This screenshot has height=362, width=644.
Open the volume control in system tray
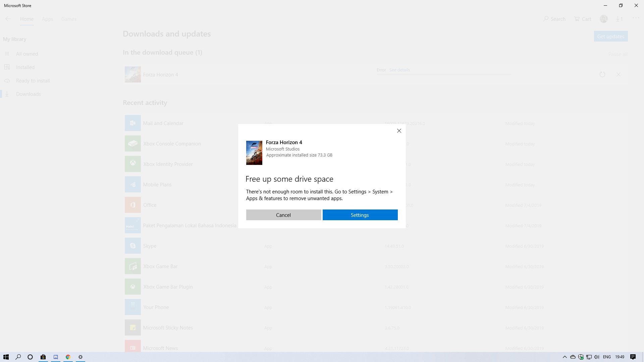(597, 357)
